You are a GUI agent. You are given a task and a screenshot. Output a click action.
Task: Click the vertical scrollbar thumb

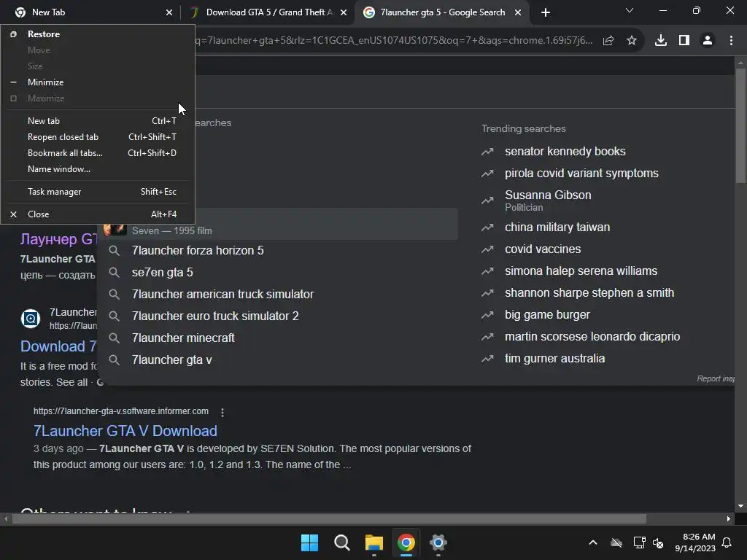pyautogui.click(x=740, y=125)
